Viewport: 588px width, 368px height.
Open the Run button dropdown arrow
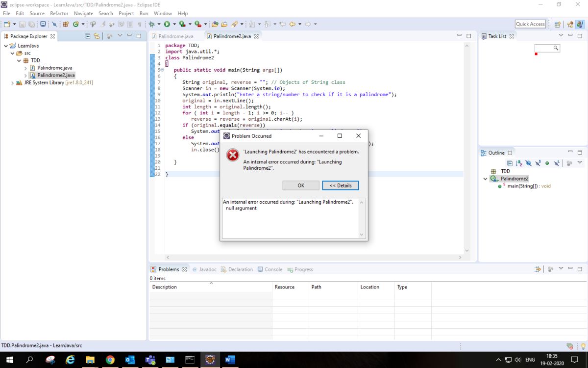pos(174,24)
